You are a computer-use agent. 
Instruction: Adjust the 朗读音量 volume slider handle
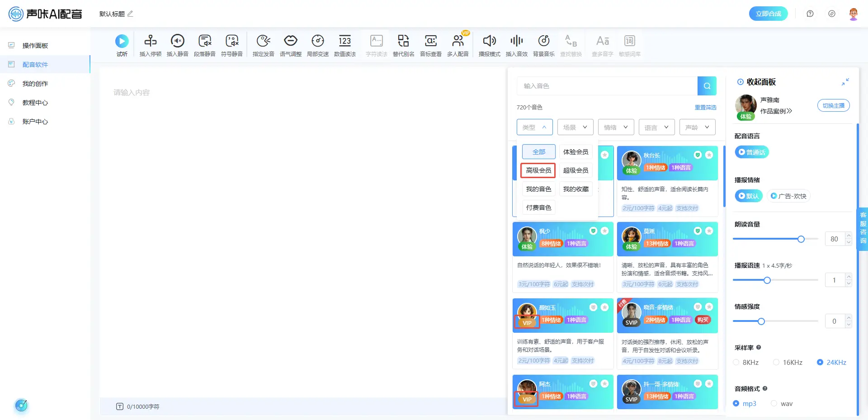(801, 239)
